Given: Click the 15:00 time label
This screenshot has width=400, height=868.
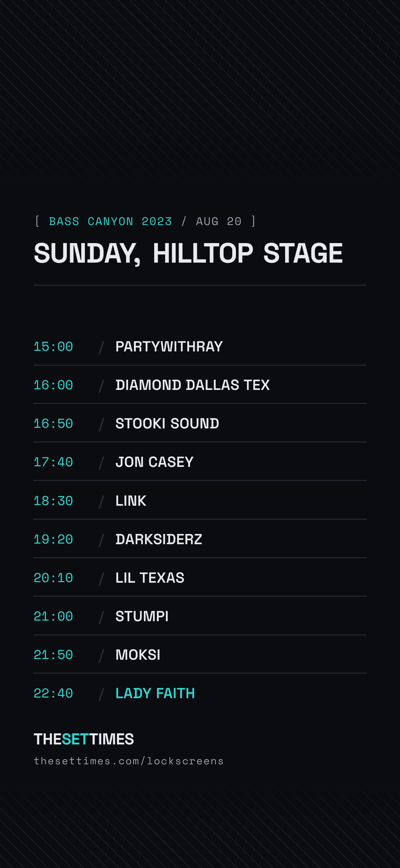Looking at the screenshot, I should [53, 346].
